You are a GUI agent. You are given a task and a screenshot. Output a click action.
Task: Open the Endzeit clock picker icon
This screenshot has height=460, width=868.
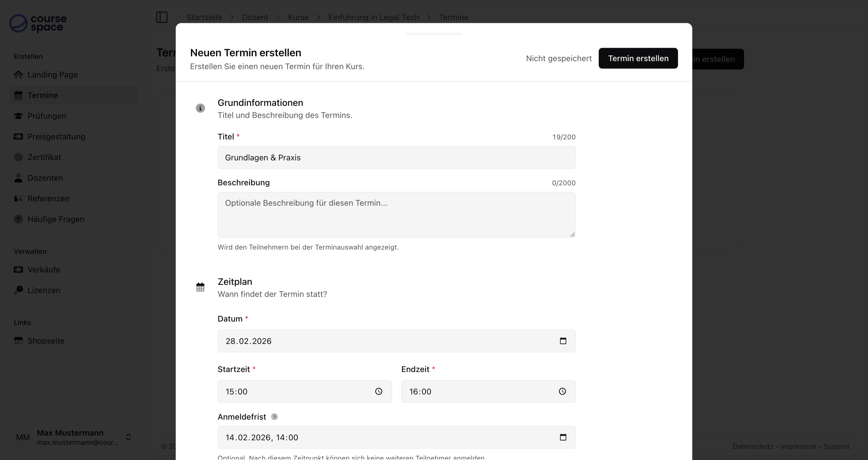(x=562, y=391)
